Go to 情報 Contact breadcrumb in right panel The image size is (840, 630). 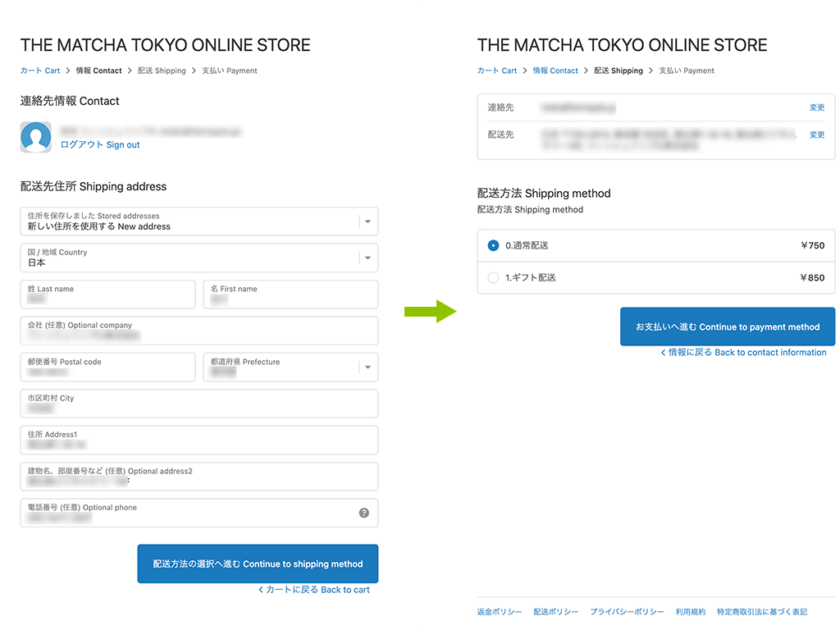coord(555,71)
